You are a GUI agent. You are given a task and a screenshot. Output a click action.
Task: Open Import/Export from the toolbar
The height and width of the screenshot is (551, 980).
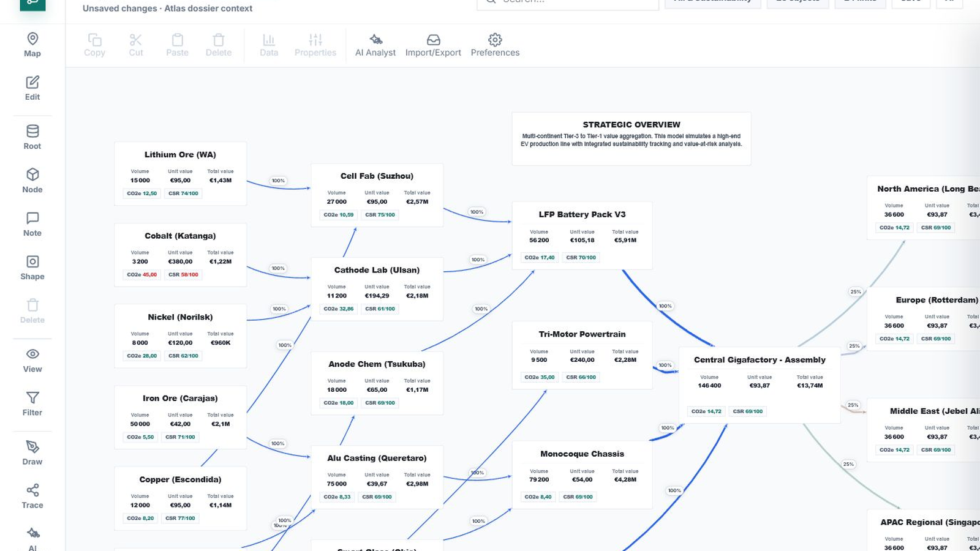coord(433,45)
